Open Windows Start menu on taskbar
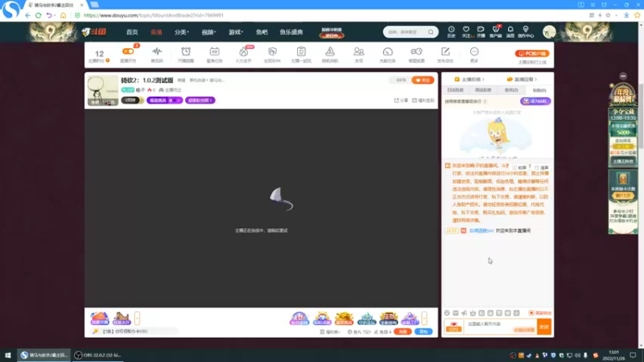The height and width of the screenshot is (362, 644). [8, 356]
